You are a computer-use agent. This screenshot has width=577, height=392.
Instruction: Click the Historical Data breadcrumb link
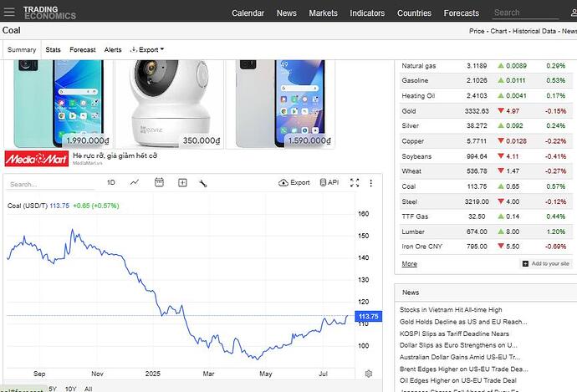click(x=534, y=31)
